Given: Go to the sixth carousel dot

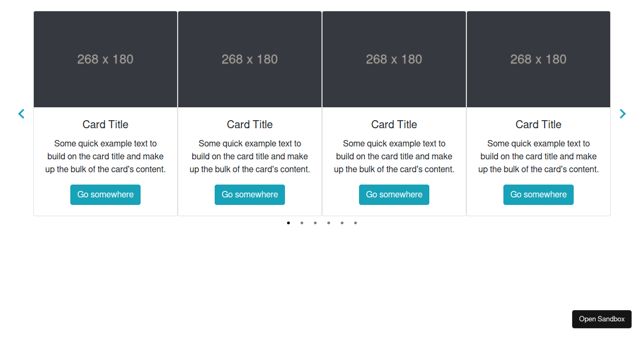Looking at the screenshot, I should (x=355, y=223).
